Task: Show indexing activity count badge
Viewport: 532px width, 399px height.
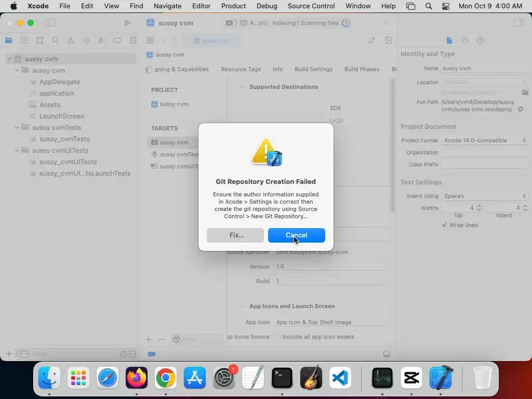Action: click(x=345, y=23)
